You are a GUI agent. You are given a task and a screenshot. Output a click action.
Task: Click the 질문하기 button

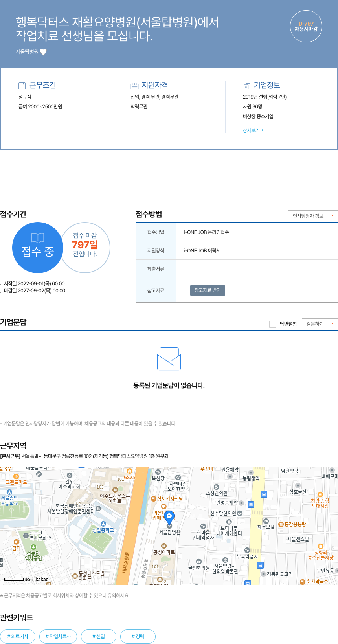pyautogui.click(x=320, y=324)
